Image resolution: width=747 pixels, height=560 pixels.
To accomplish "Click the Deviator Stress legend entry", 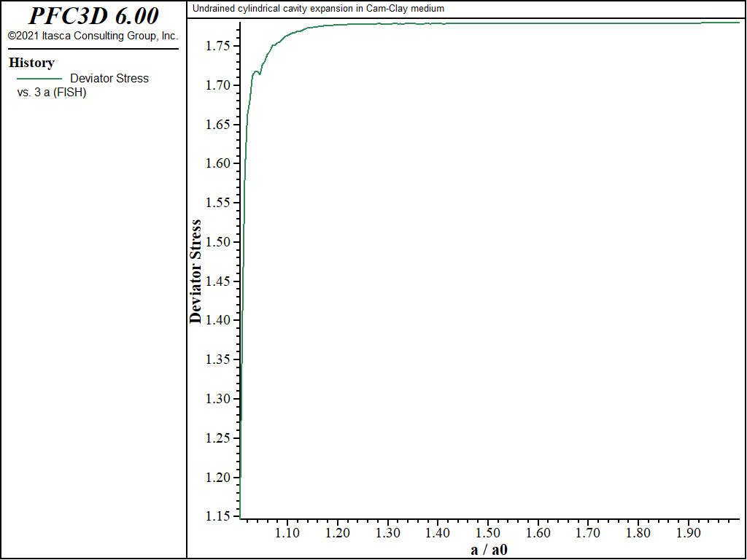I will coord(109,78).
